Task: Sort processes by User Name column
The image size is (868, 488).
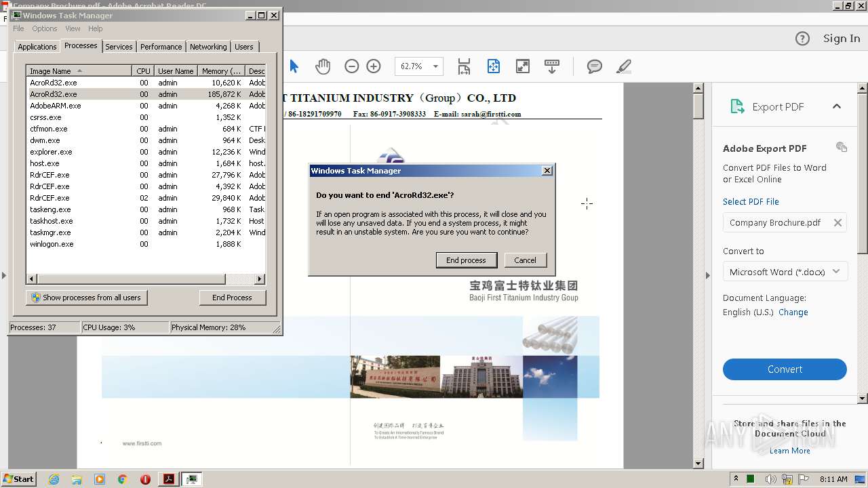Action: coord(176,71)
